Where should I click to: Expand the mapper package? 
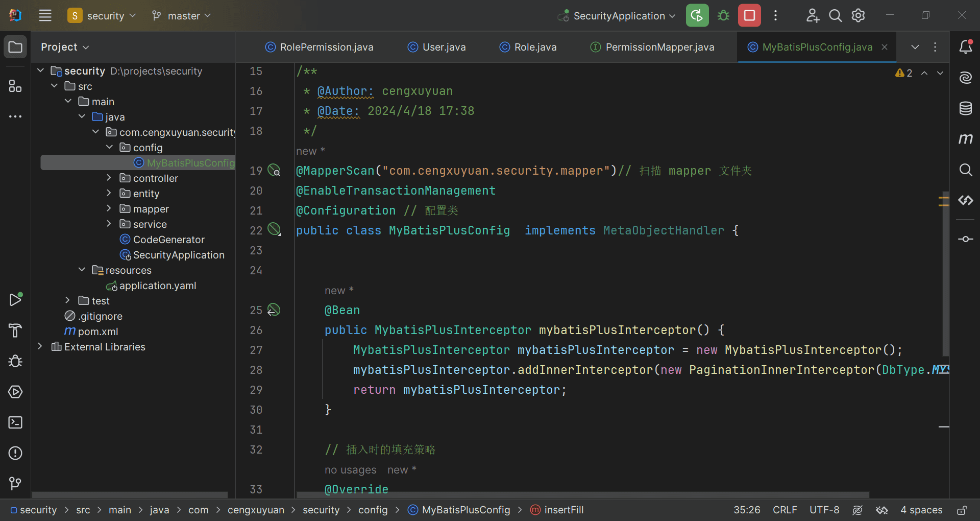(109, 208)
